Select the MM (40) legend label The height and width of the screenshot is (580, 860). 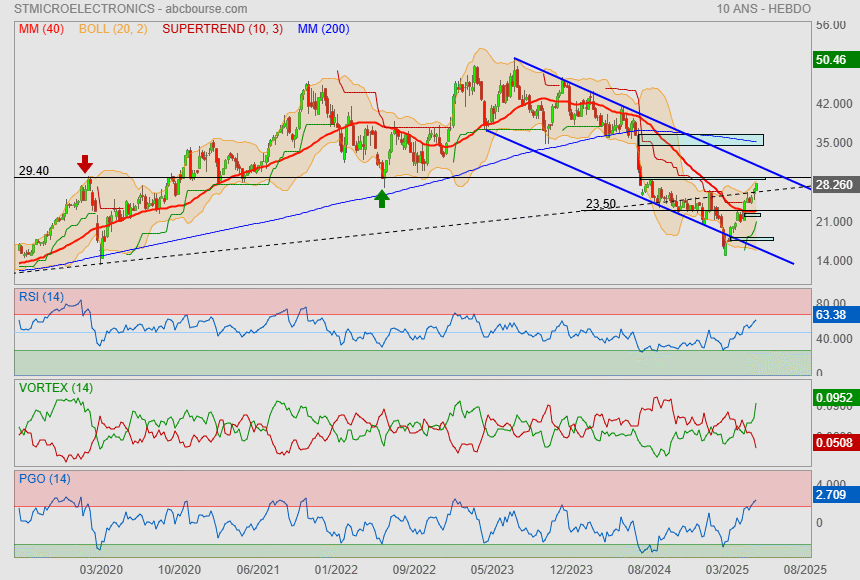tap(41, 29)
